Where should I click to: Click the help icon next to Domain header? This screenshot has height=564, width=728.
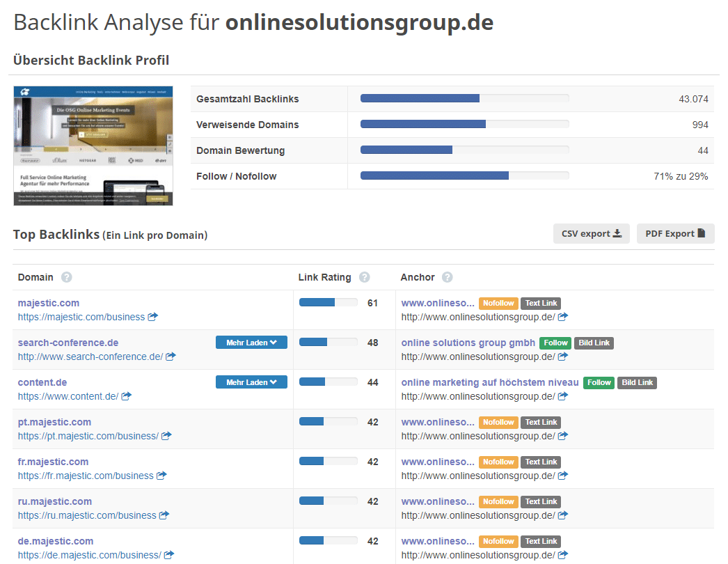coord(67,277)
